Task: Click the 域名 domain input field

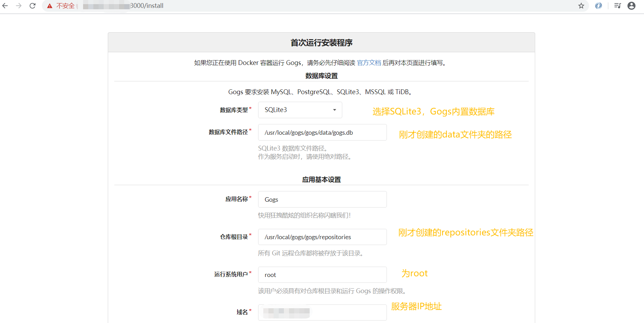Action: [x=322, y=312]
